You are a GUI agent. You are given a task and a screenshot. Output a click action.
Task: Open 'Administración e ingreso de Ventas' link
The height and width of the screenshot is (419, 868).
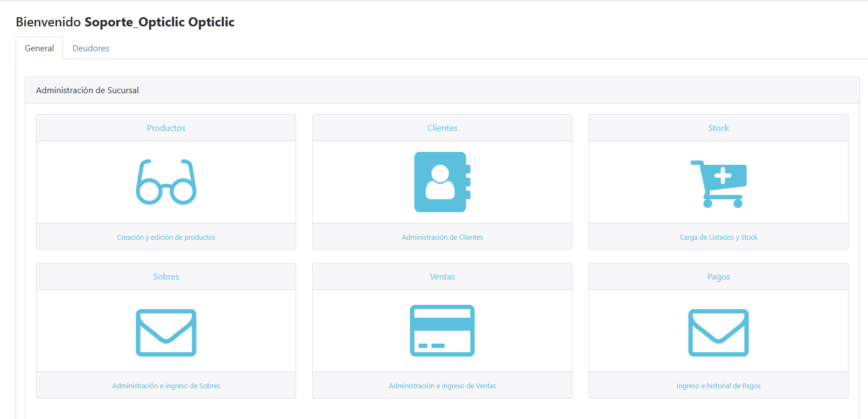(x=442, y=386)
